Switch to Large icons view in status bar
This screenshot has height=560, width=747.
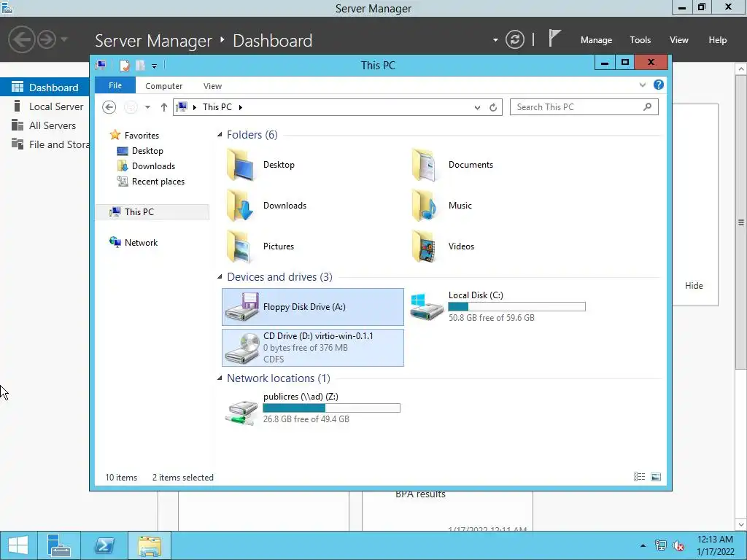tap(656, 477)
